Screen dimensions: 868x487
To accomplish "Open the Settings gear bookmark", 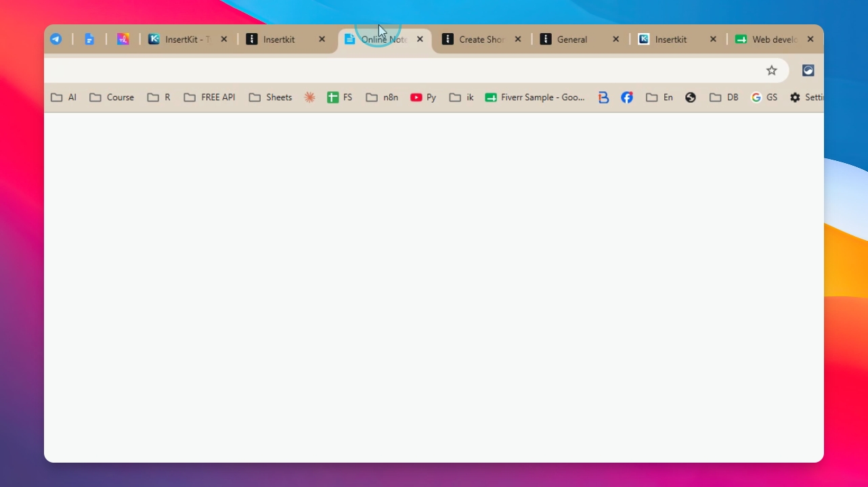I will [806, 97].
